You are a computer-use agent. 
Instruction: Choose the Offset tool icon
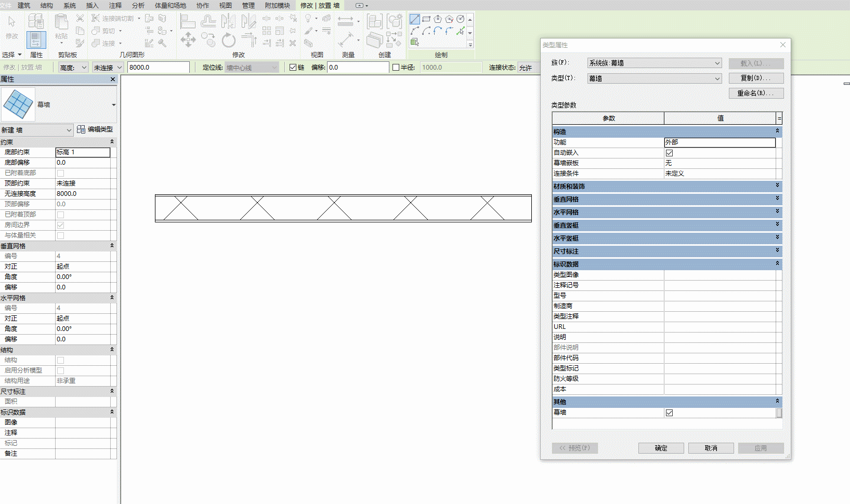click(208, 21)
